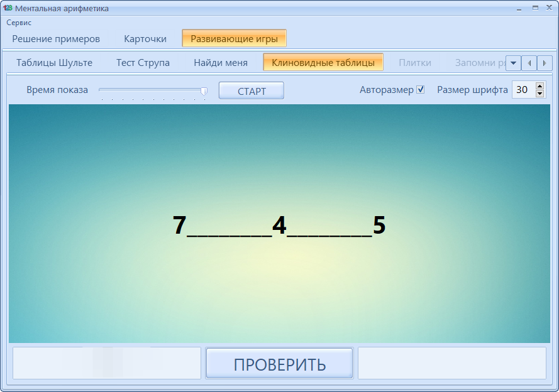
Task: Click the left answer input field
Action: tap(107, 362)
